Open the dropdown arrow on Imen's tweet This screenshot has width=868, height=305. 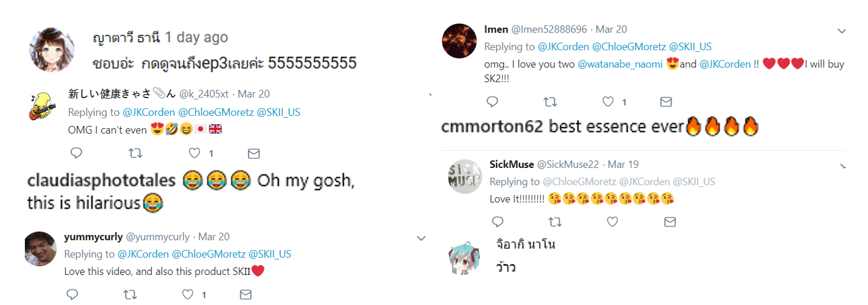841,31
